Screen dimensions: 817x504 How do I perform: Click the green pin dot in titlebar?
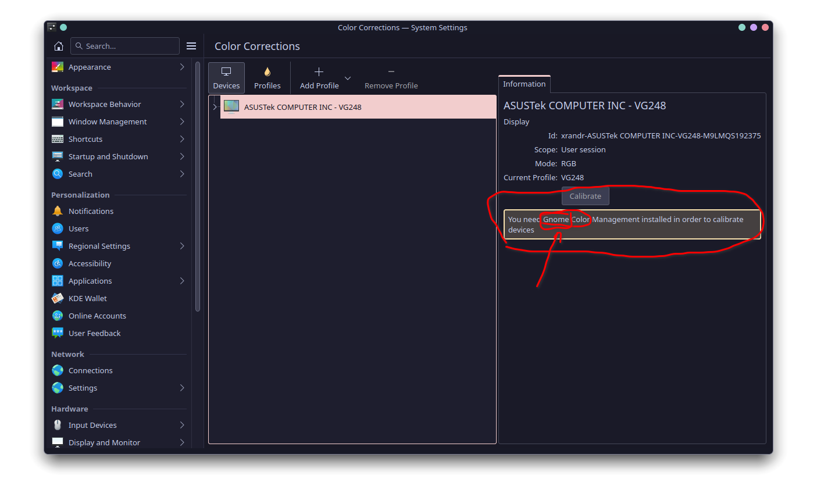click(63, 27)
